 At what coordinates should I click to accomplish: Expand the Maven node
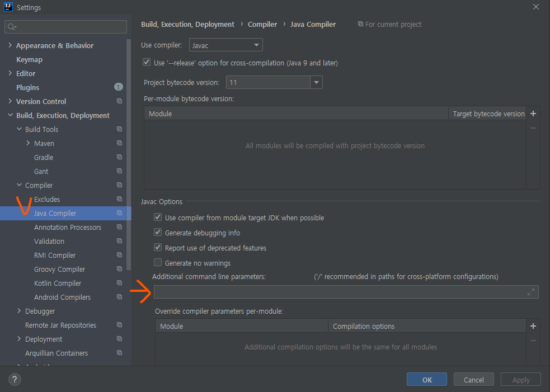click(x=28, y=143)
